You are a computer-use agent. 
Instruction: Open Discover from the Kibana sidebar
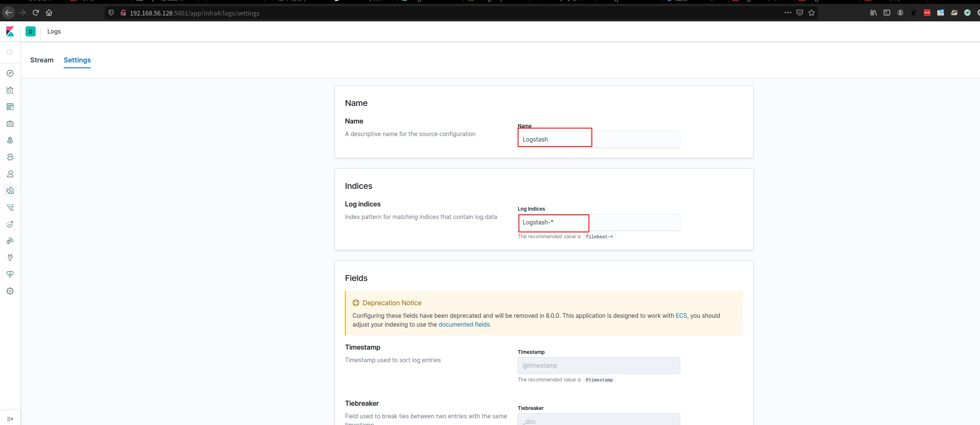pyautogui.click(x=10, y=73)
